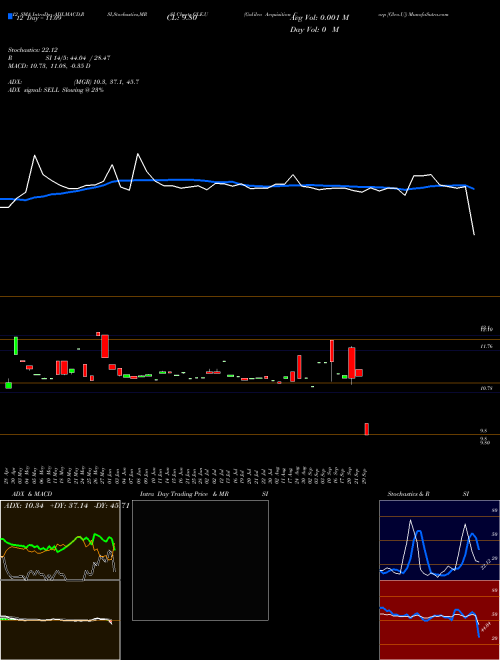500x660 pixels.
Task: Open the ADX indicator mini chart
Action: 60,540
